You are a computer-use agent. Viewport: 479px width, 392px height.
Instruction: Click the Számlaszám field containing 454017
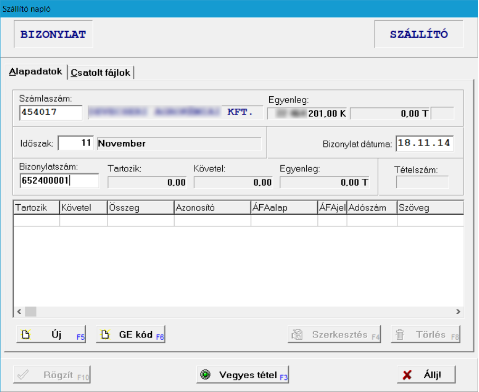tap(51, 112)
